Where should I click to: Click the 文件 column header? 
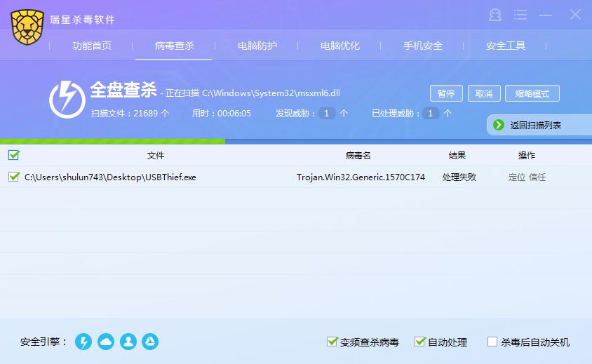[156, 155]
